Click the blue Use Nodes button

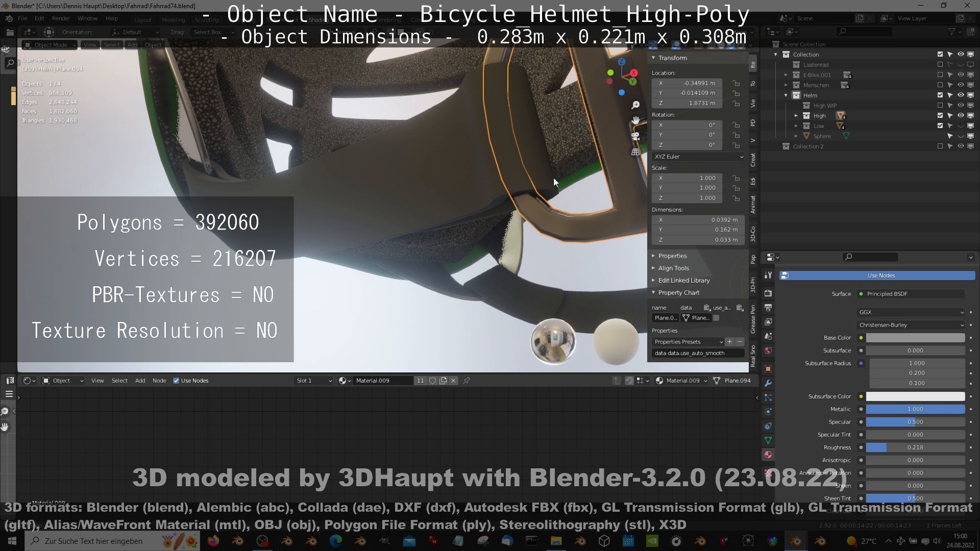coord(877,275)
